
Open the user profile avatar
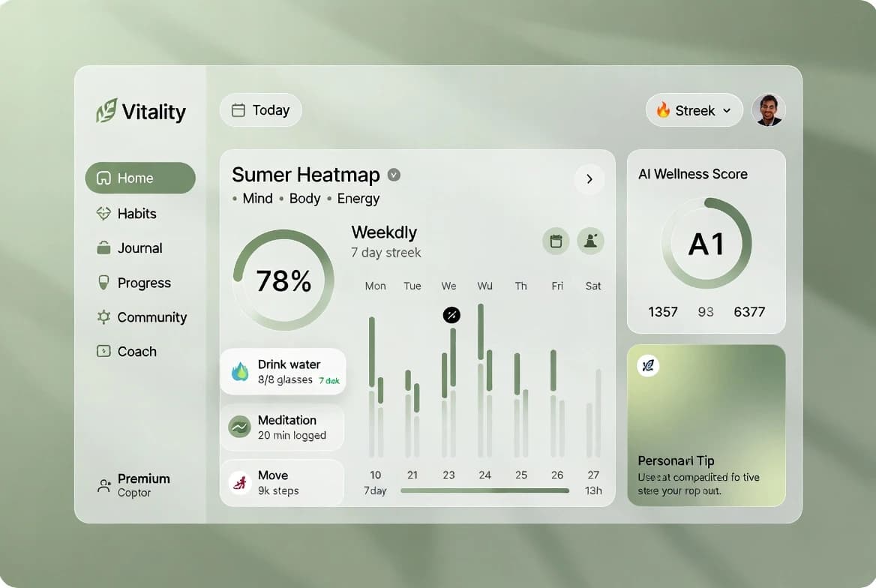click(768, 110)
